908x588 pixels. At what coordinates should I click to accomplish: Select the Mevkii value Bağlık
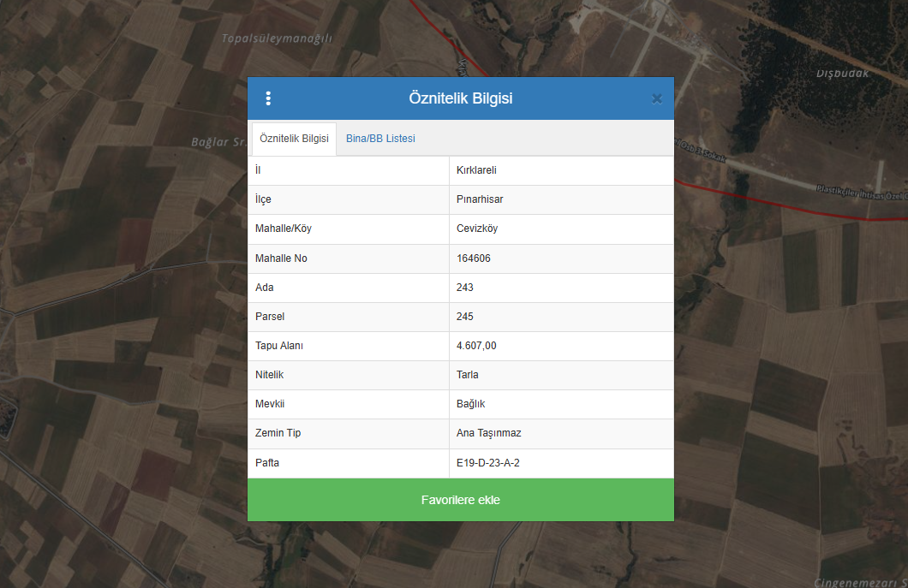tap(471, 404)
